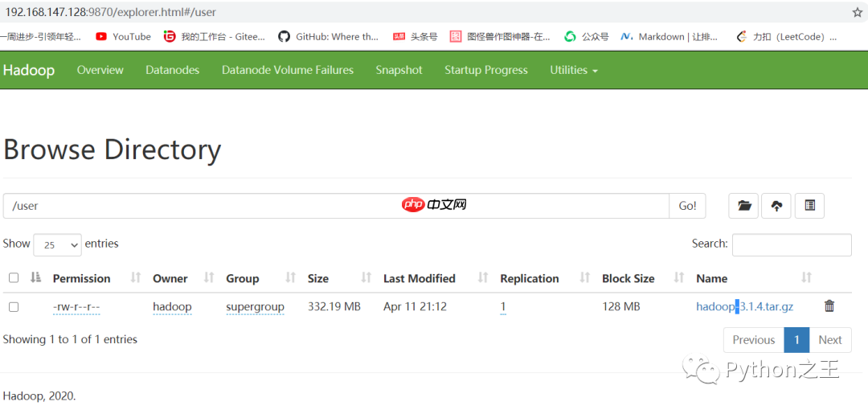Open the hadoop-3.1.4.tar.gz file link
The width and height of the screenshot is (868, 410).
coord(744,306)
